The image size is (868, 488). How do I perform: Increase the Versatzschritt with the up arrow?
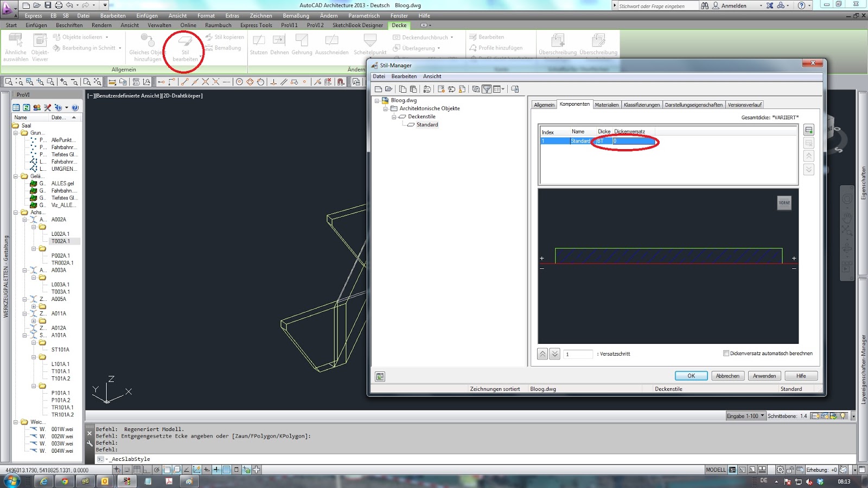(x=542, y=354)
